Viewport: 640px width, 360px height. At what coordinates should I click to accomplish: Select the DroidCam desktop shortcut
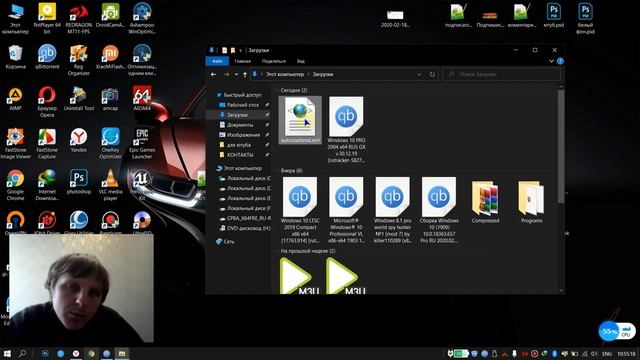[x=110, y=16]
